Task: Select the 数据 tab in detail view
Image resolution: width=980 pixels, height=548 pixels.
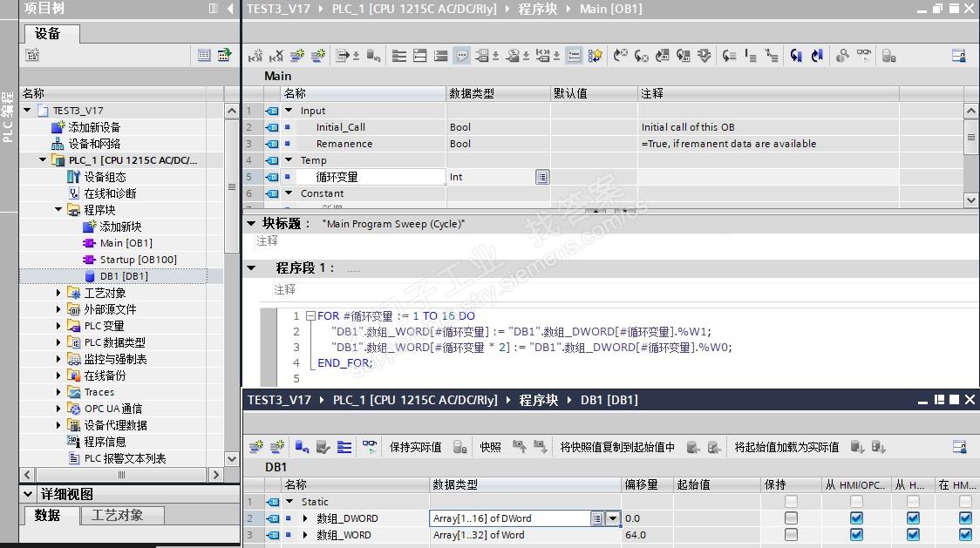Action: pos(51,516)
